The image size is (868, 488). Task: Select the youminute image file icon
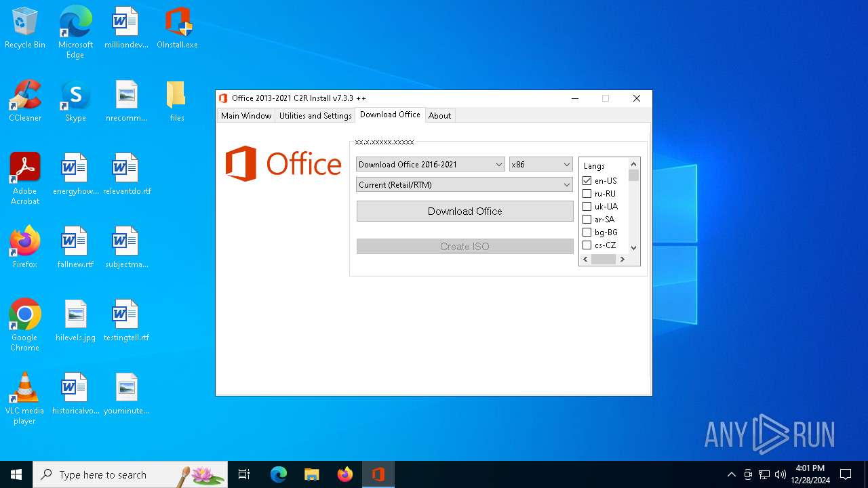[x=126, y=394]
